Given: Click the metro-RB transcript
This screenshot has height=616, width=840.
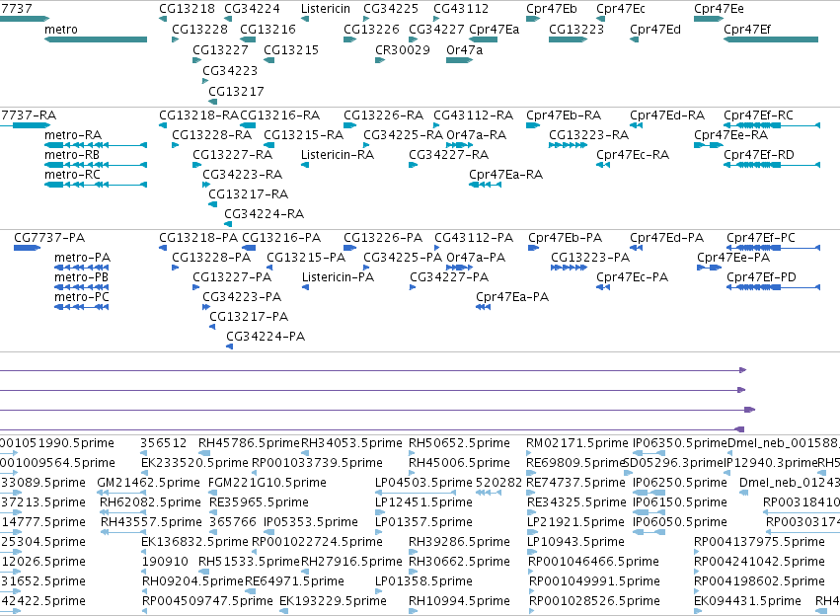Looking at the screenshot, I should [96, 165].
